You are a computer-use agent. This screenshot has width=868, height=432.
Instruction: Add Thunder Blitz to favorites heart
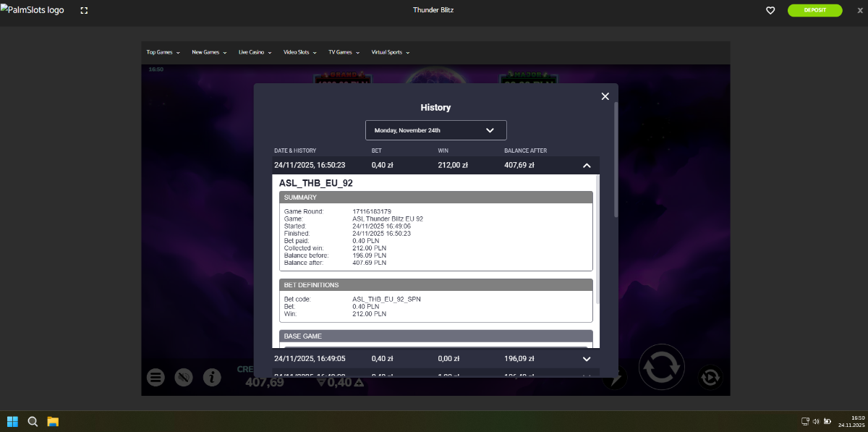[x=770, y=11]
